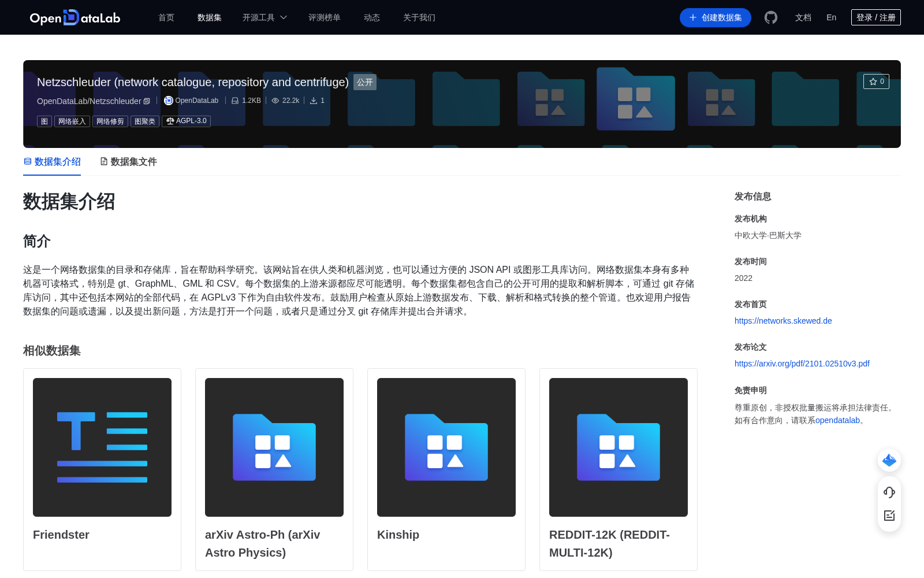This screenshot has height=578, width=924.
Task: Click the file size disk icon
Action: [x=235, y=101]
